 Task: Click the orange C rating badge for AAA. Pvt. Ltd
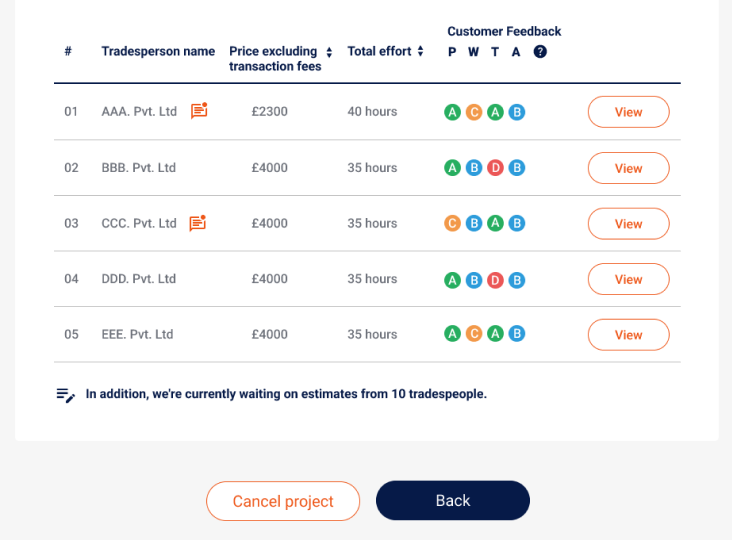474,112
